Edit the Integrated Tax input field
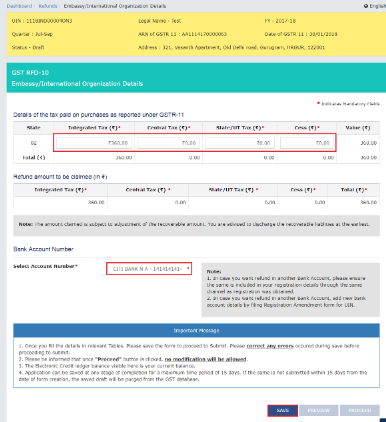Viewport: 386px width, 422px height. [94, 143]
